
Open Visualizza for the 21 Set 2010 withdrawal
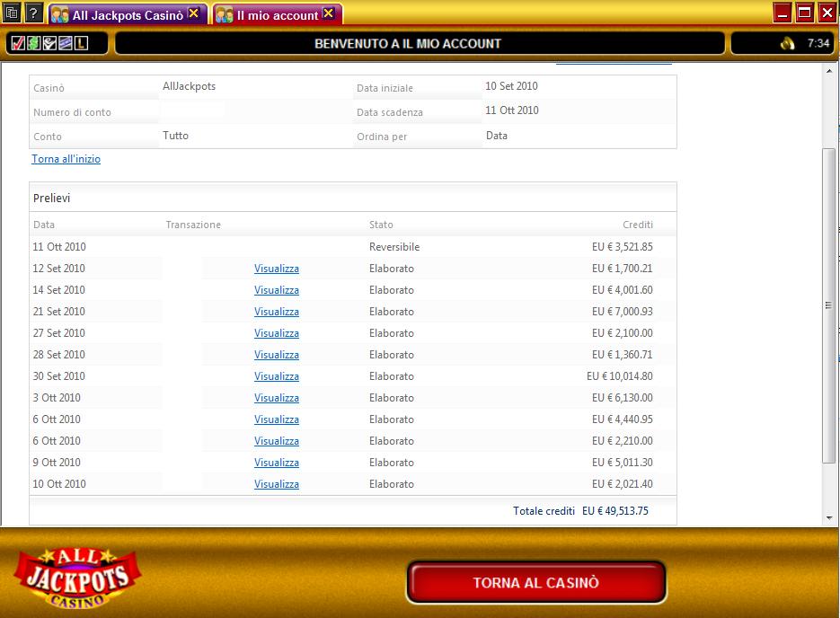[277, 312]
